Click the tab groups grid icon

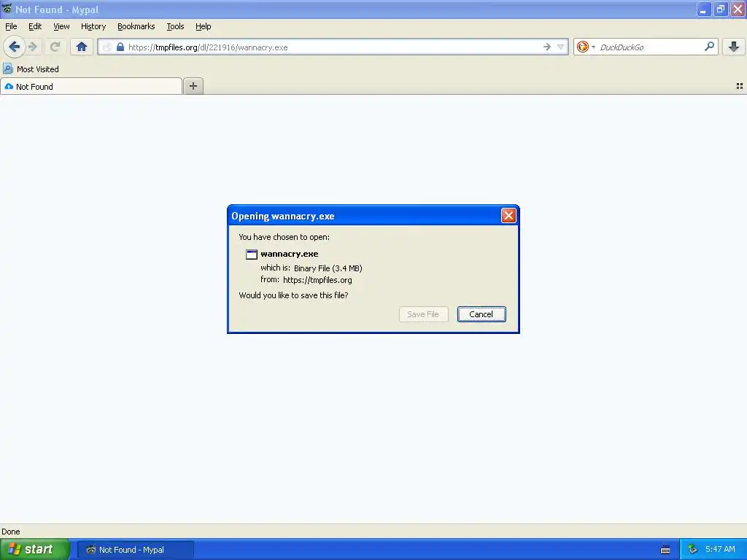click(740, 86)
